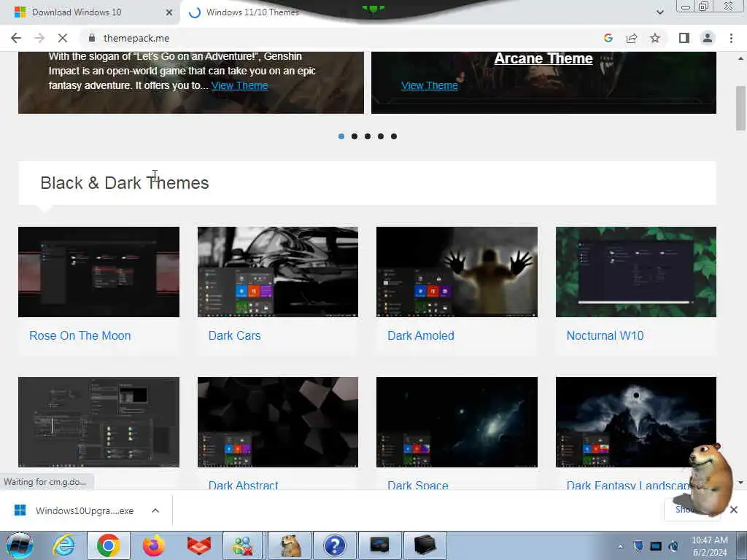The image size is (747, 560).
Task: Click the forward navigation arrow
Action: point(39,38)
